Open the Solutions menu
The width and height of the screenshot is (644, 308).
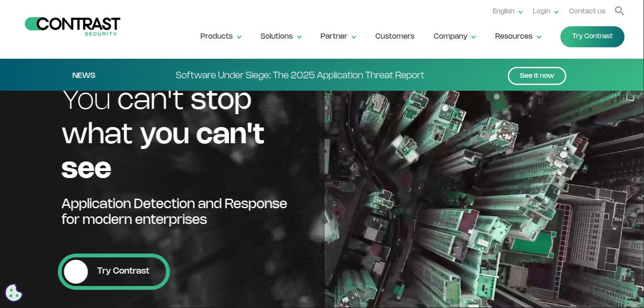click(281, 36)
